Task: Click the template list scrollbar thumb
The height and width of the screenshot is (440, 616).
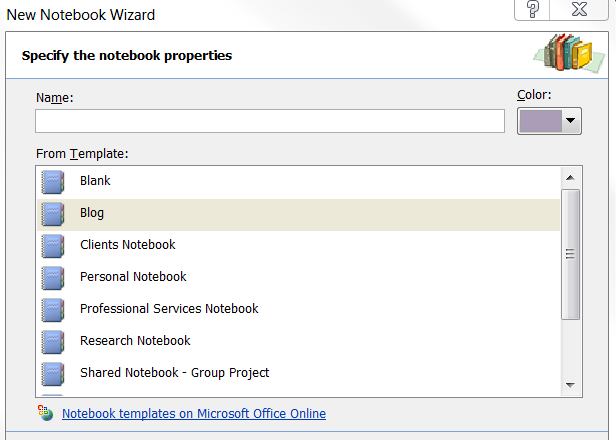Action: (x=570, y=255)
